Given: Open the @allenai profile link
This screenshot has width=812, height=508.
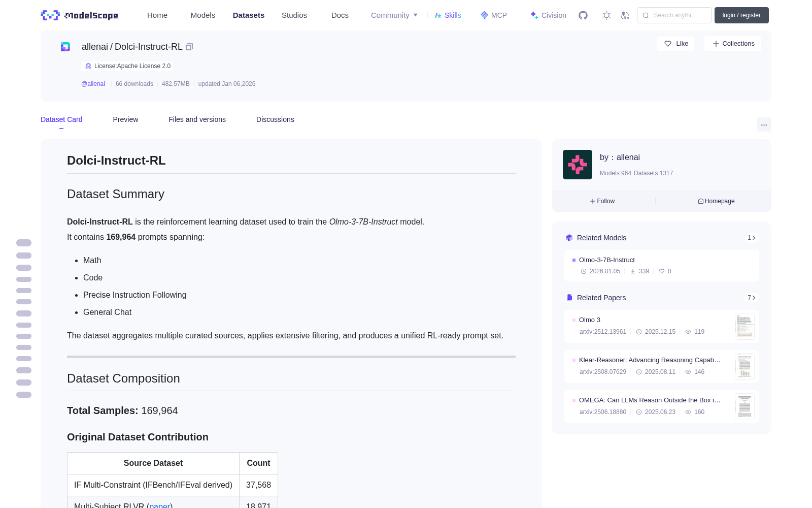Looking at the screenshot, I should pos(93,84).
